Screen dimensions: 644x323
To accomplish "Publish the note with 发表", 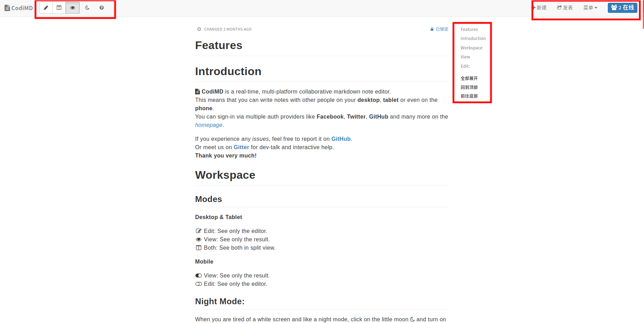I will [565, 8].
